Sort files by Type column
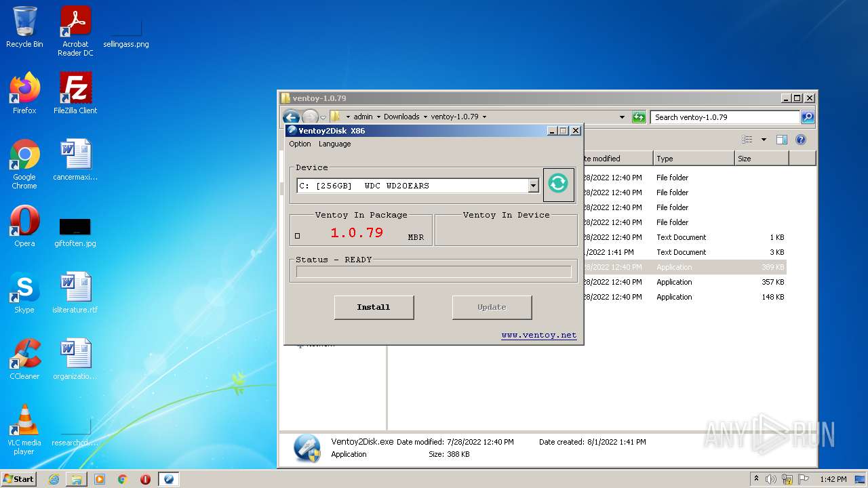 [694, 159]
